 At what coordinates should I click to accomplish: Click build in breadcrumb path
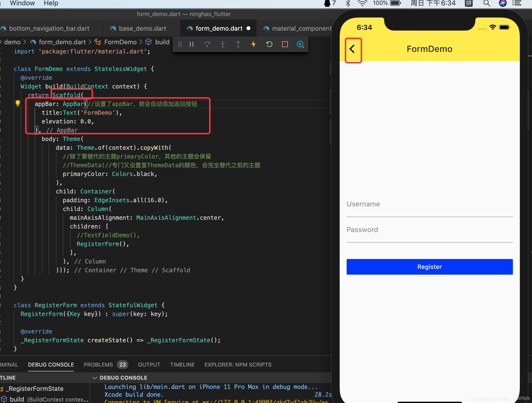[x=162, y=42]
